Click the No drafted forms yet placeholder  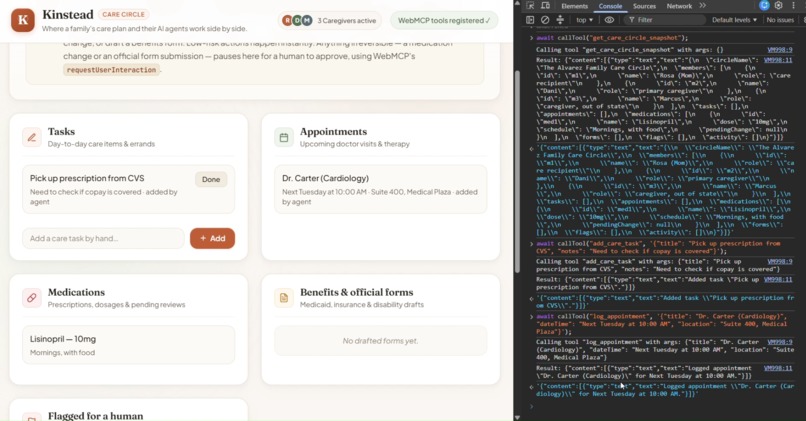pyautogui.click(x=380, y=341)
